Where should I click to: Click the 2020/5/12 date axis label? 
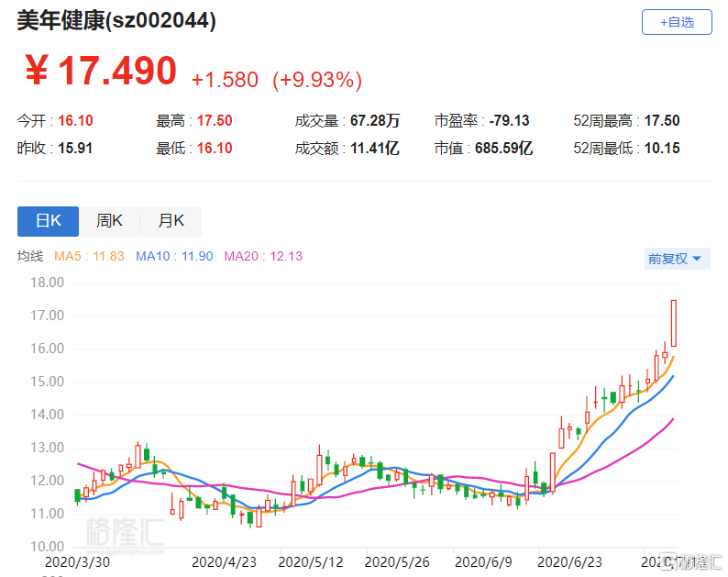pos(310,562)
